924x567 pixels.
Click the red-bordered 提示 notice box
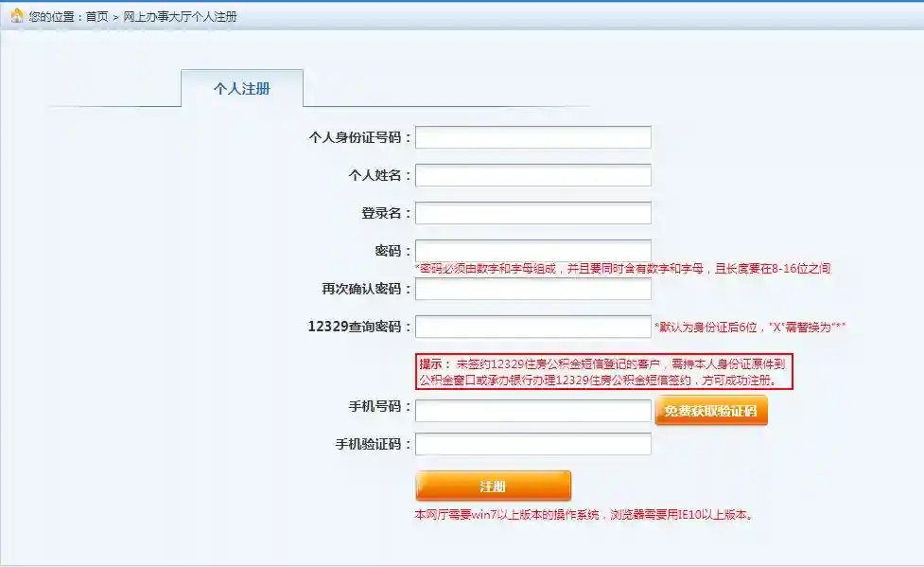pyautogui.click(x=604, y=372)
